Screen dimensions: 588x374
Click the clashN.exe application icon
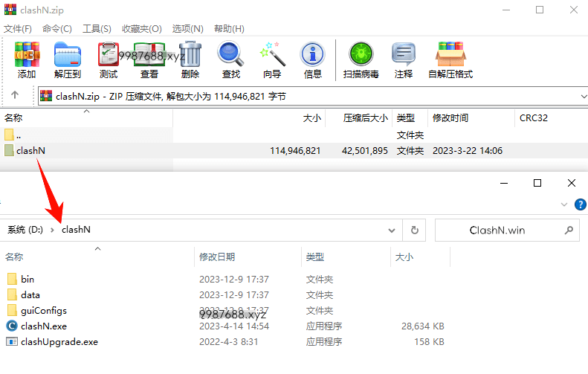coord(12,326)
